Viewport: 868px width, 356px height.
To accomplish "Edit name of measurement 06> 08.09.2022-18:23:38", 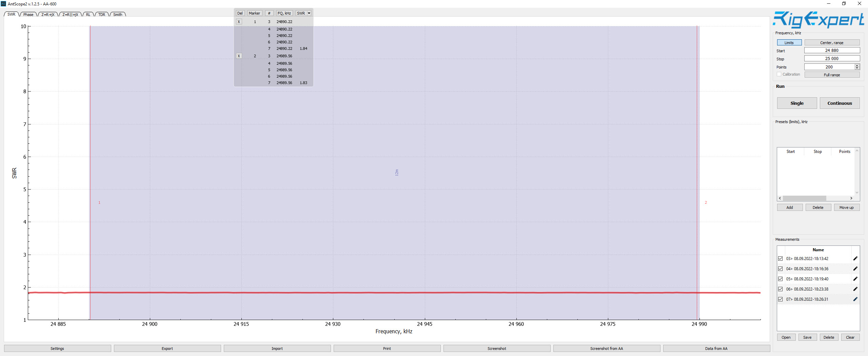I will (855, 289).
